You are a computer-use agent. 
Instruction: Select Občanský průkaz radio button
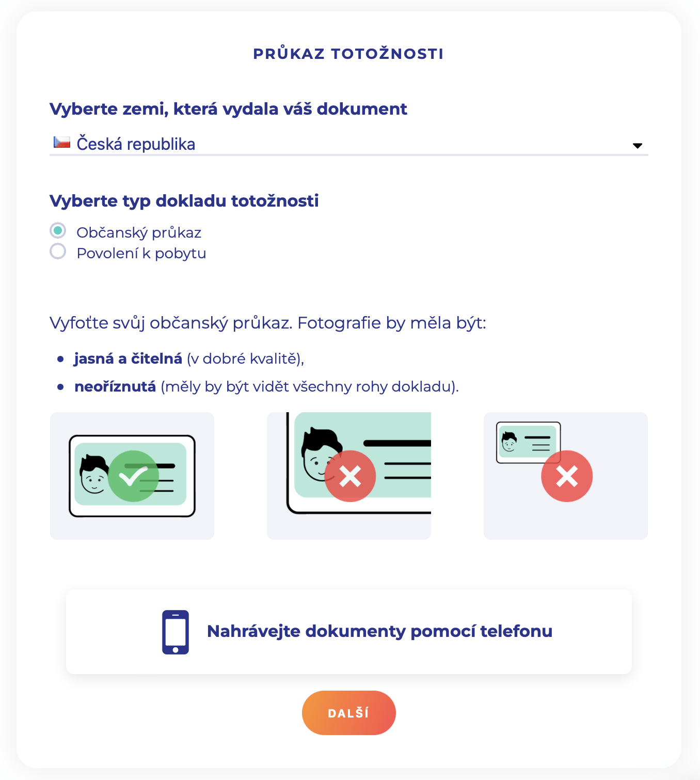click(x=58, y=230)
